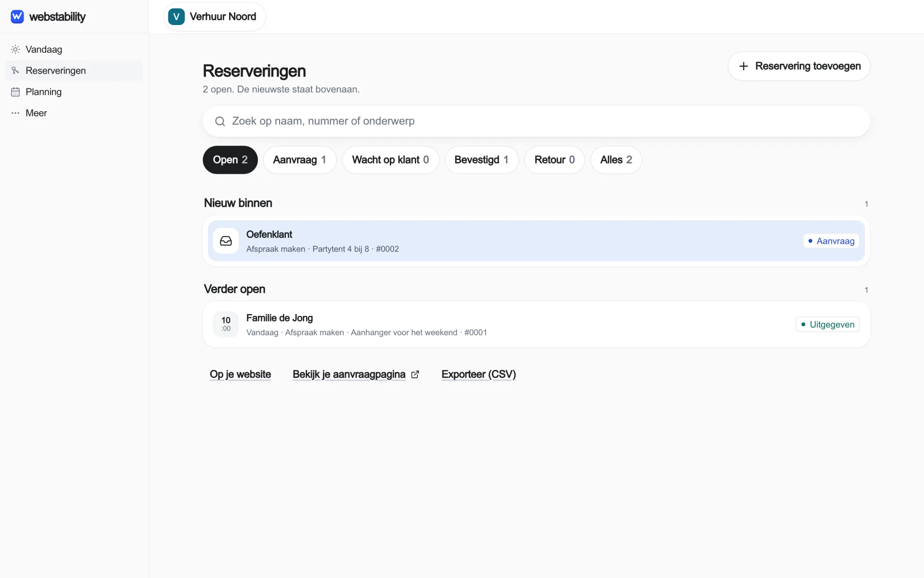
Task: Open the Meer menu in the sidebar
Action: coord(74,113)
